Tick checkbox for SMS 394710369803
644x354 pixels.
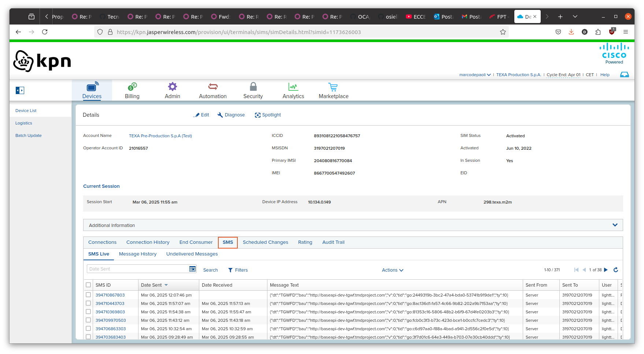[88, 312]
